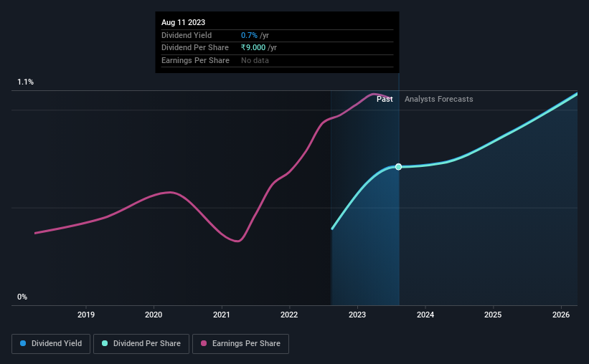This screenshot has height=364, width=589.
Task: Click the ₹9.000 dividend per share value
Action: click(253, 48)
